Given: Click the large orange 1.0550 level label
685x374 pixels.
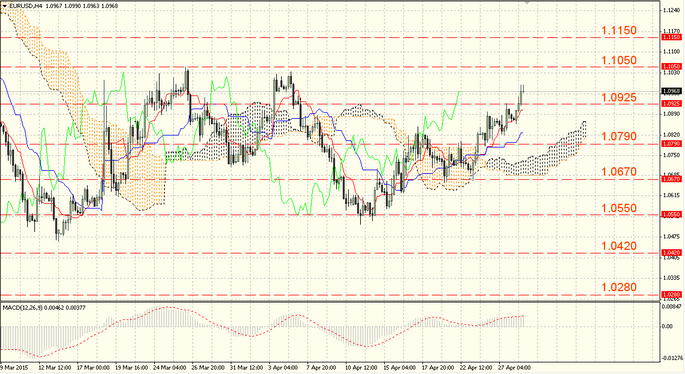Looking at the screenshot, I should tap(619, 208).
